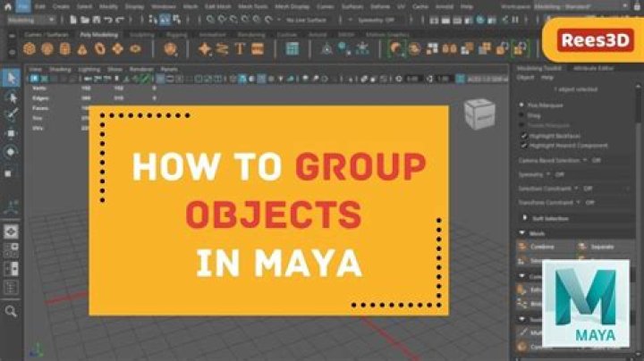
Task: Activate the Move tool in toolbox
Action: coord(11,133)
